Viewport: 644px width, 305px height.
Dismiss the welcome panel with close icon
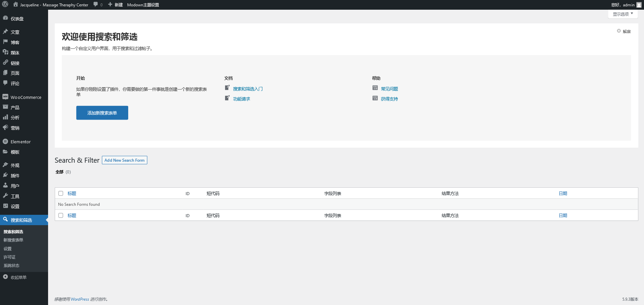(619, 31)
